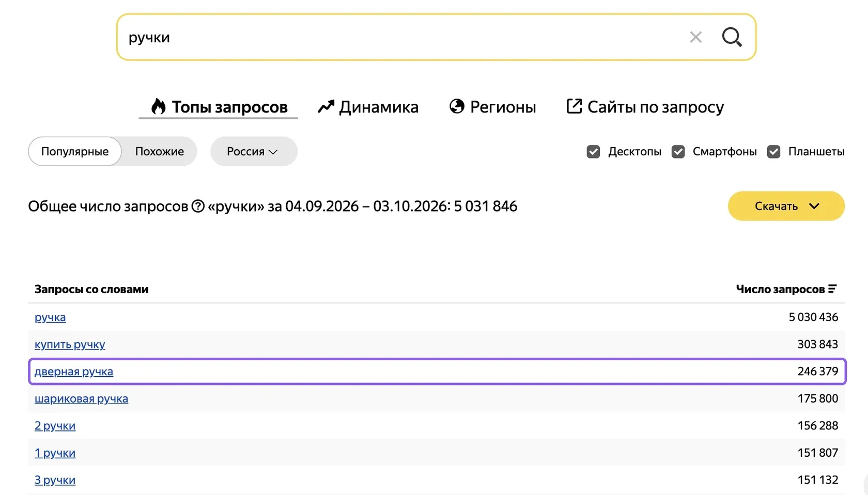Screen dimensions: 868x495
Task: Open the Россия region dropdown
Action: [254, 151]
